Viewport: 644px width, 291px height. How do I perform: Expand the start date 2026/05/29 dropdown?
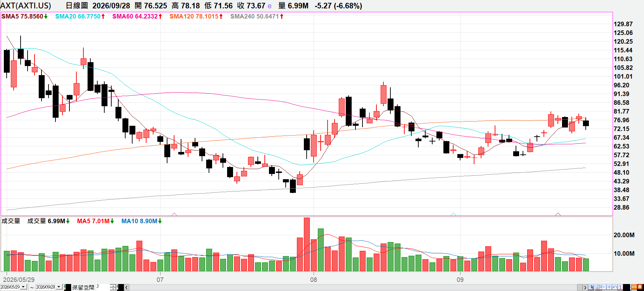[23, 287]
